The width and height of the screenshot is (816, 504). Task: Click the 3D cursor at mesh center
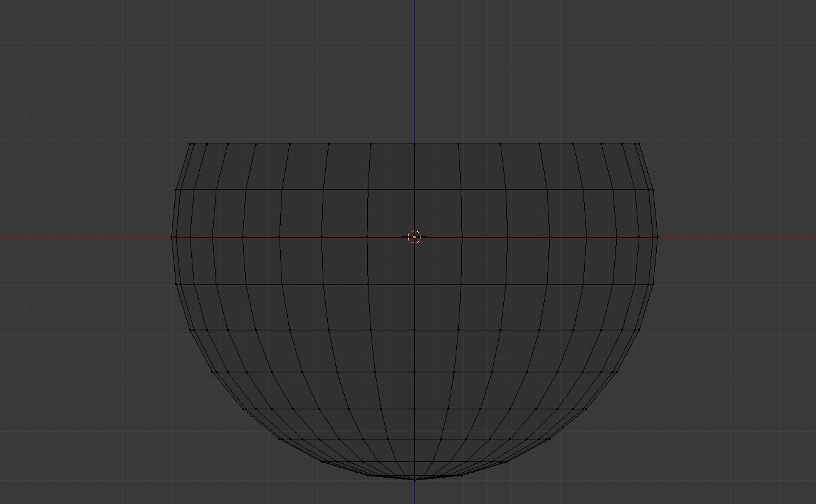pyautogui.click(x=414, y=237)
